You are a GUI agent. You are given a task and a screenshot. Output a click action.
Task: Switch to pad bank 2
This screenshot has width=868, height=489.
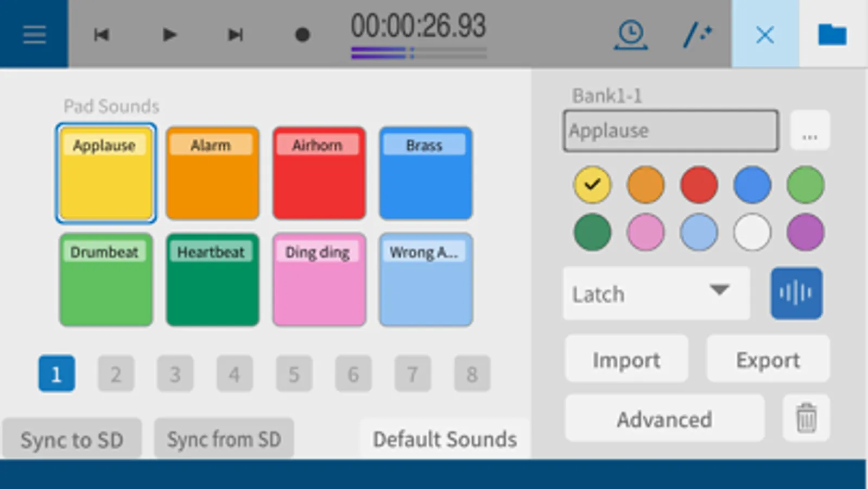point(116,374)
